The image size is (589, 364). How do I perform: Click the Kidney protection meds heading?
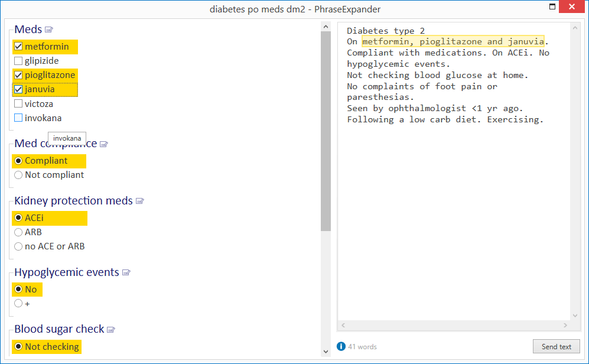[x=73, y=200]
